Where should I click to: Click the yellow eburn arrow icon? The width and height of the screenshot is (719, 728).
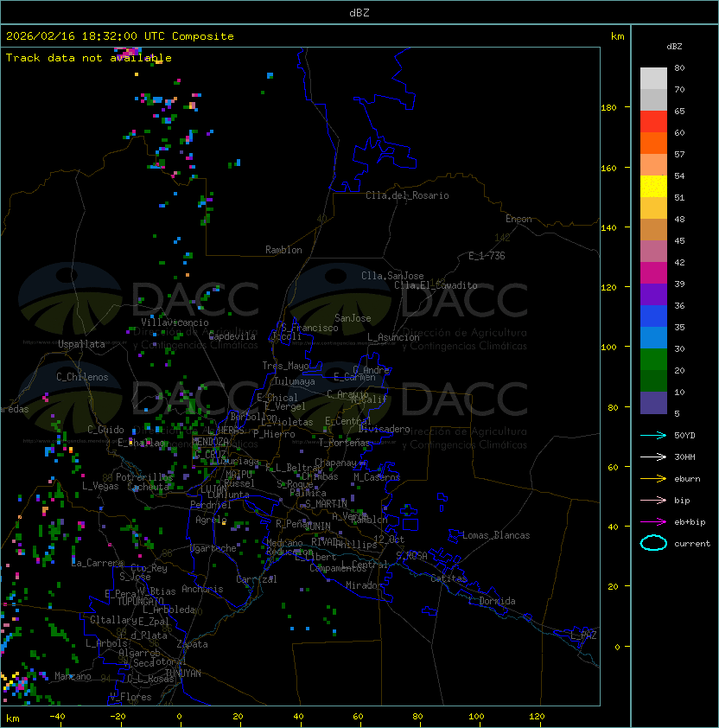[653, 479]
